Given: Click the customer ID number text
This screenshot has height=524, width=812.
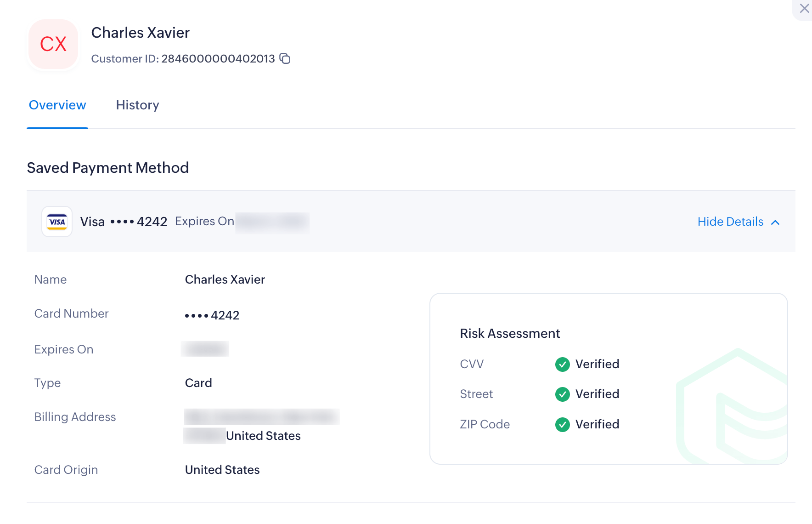Looking at the screenshot, I should click(218, 59).
